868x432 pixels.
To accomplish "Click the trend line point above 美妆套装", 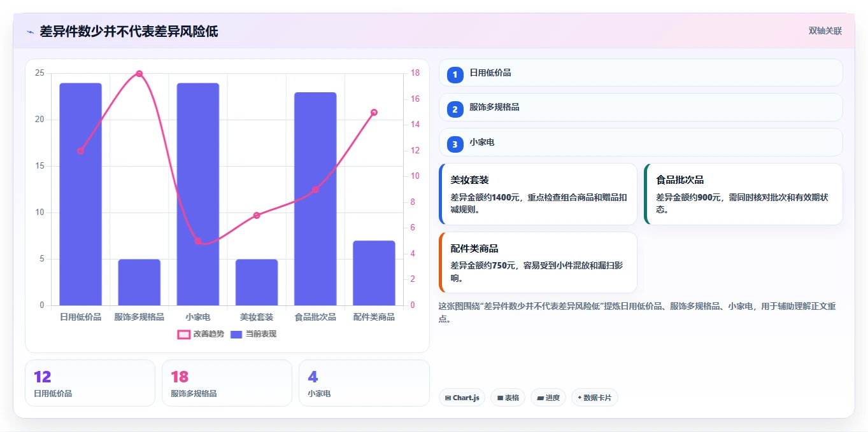I will (257, 216).
